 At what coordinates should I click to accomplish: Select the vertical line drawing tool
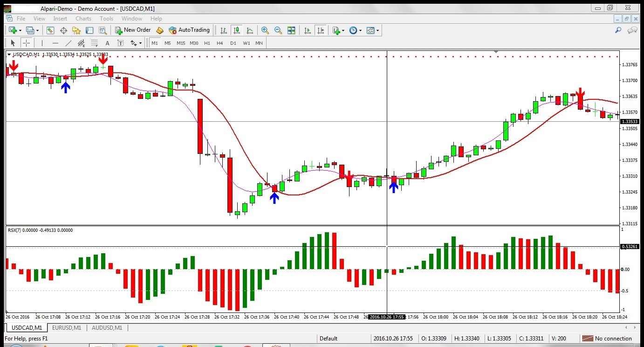[42, 43]
